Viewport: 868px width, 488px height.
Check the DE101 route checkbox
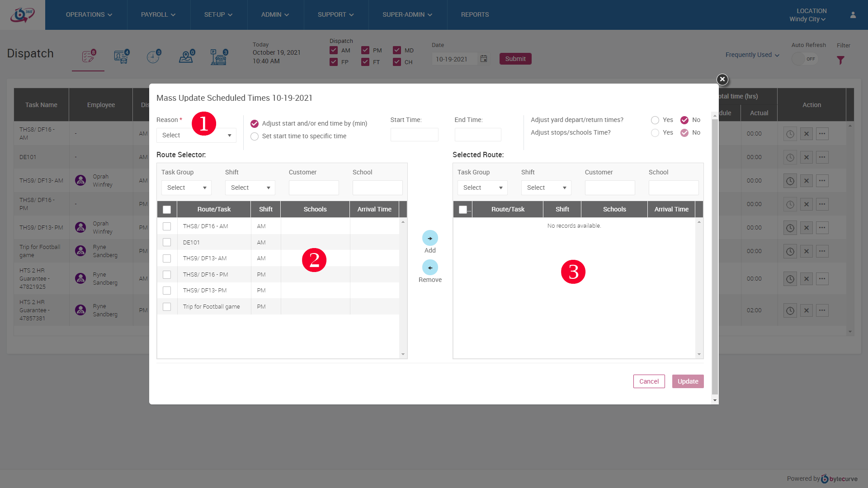(167, 242)
